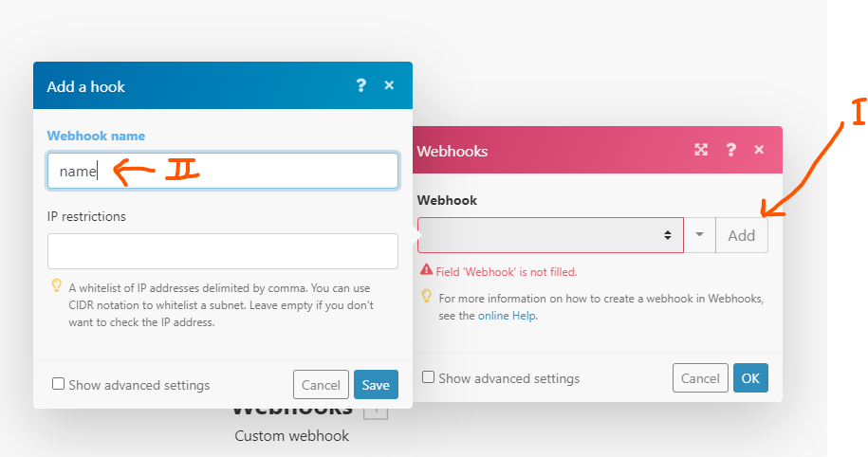This screenshot has width=868, height=457.
Task: Click the lightbulb icon in Webhooks dialog
Action: click(427, 297)
